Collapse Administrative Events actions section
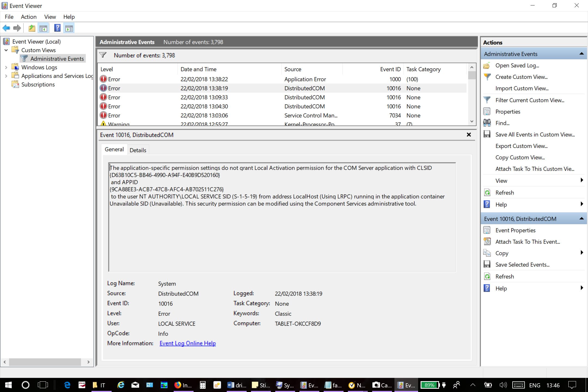Screen dimensions: 588x392 pyautogui.click(x=581, y=54)
